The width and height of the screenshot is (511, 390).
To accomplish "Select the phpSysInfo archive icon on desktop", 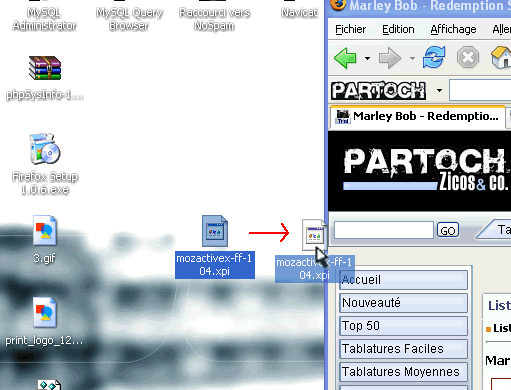I will [x=45, y=68].
